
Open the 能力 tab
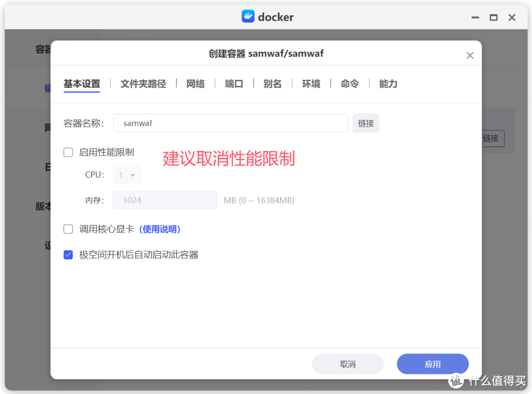[388, 84]
